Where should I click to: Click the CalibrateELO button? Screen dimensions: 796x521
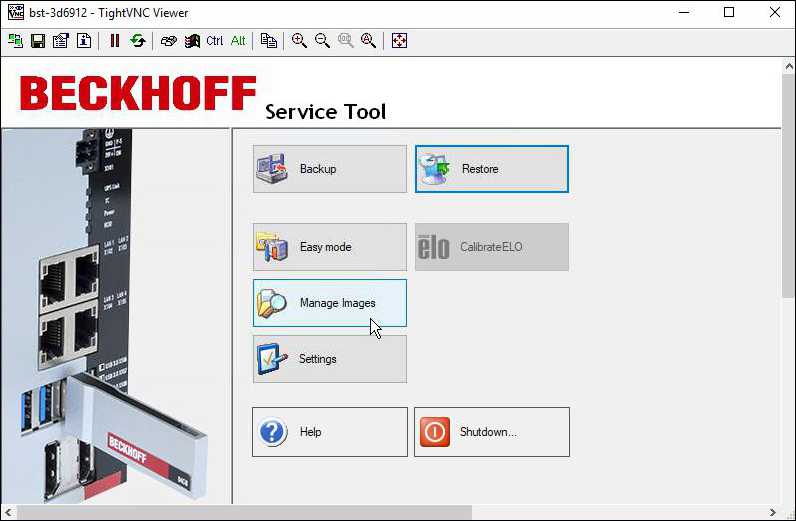(492, 247)
